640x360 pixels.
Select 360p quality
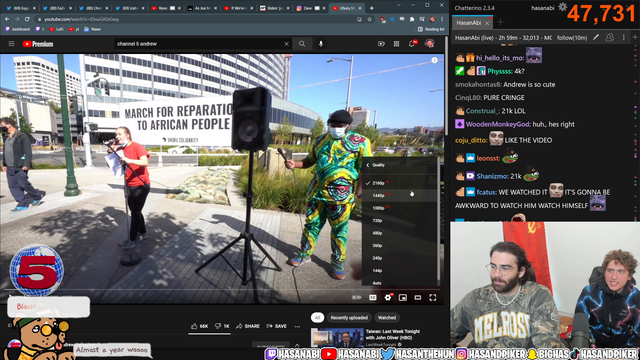(400, 246)
